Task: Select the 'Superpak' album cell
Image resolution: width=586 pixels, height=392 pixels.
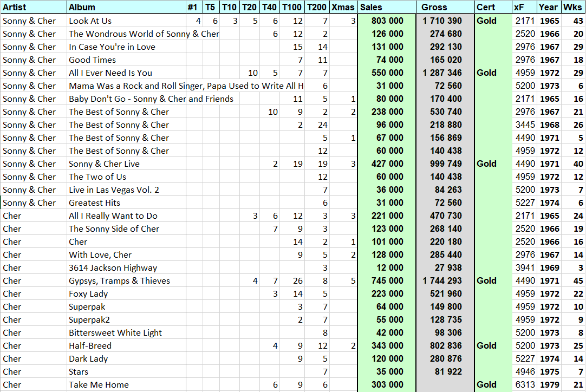Action: click(x=126, y=307)
